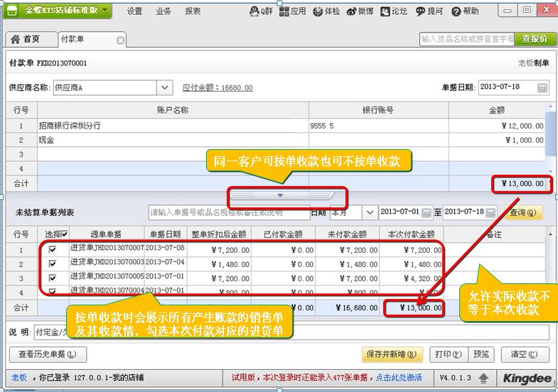Open the end date 2013-07-18 calendar icon
Image resolution: width=558 pixels, height=392 pixels.
pos(490,213)
